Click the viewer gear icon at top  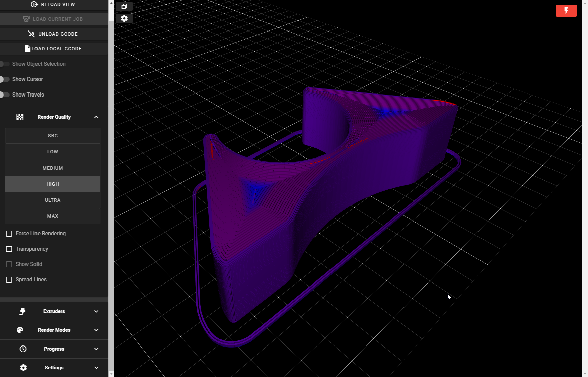(124, 18)
